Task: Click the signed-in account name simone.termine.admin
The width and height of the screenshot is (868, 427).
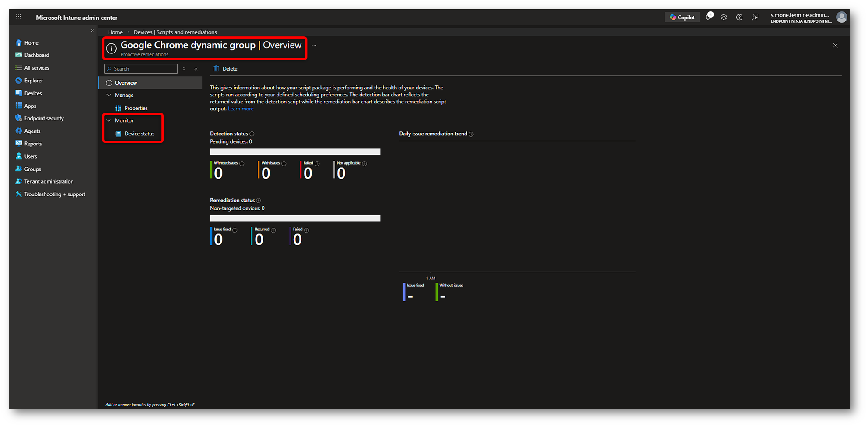Action: pyautogui.click(x=800, y=15)
